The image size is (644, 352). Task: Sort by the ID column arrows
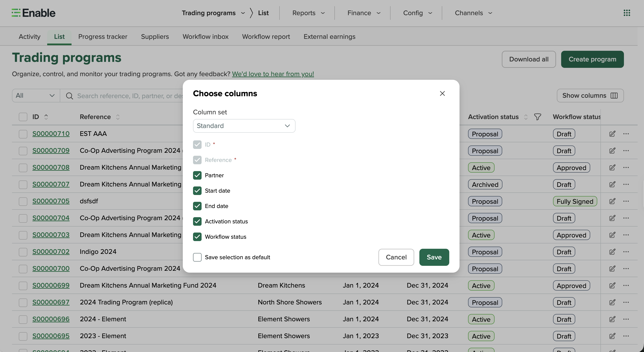coord(46,117)
